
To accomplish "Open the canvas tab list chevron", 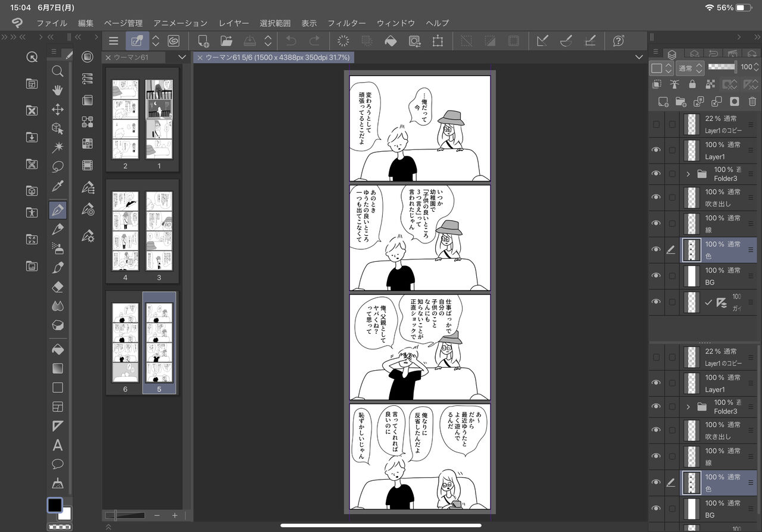I will point(639,57).
